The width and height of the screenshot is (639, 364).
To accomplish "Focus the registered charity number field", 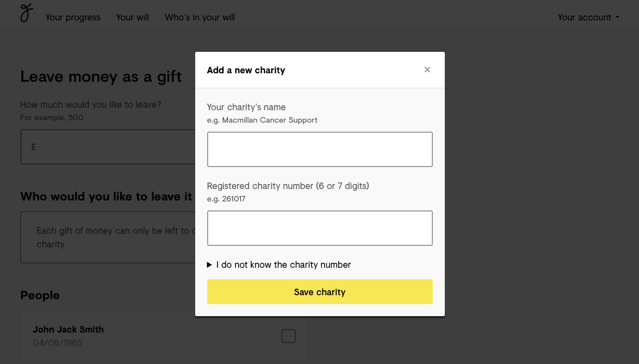I will tap(319, 228).
